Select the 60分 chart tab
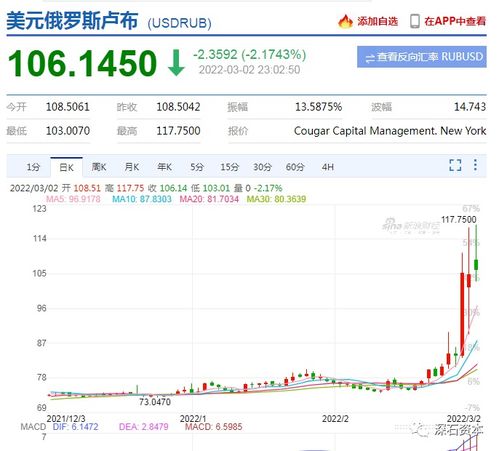The image size is (499, 451). pos(295,167)
